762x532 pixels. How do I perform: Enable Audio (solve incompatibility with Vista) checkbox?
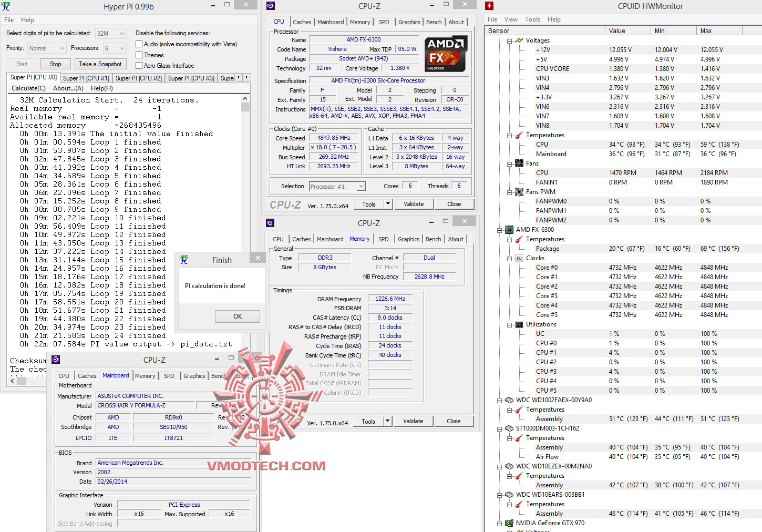(139, 44)
